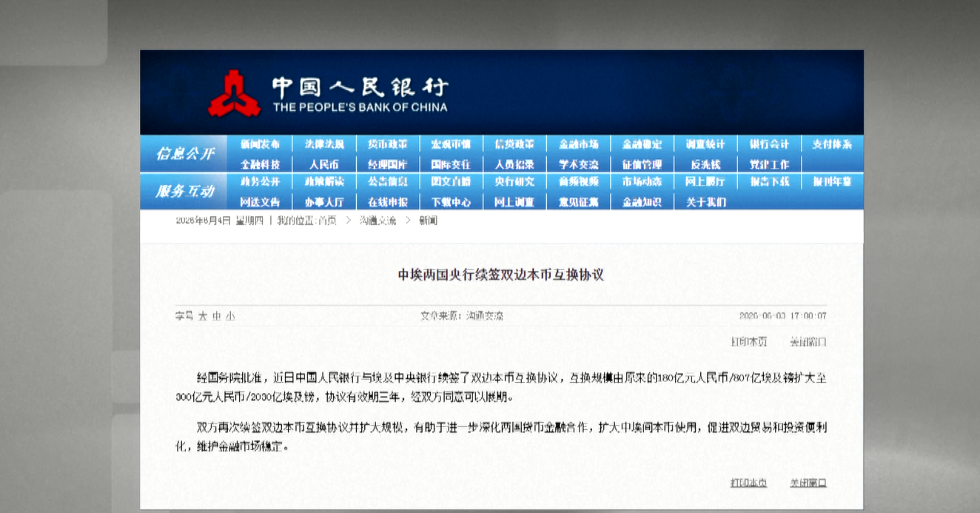Viewport: 980px width, 513px height.
Task: Click the 信息公开 category header
Action: 185,154
